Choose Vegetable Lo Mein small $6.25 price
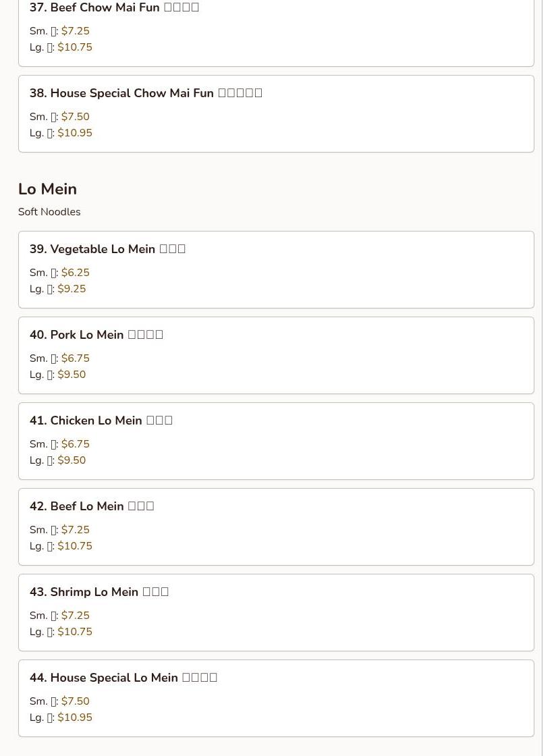 click(75, 273)
